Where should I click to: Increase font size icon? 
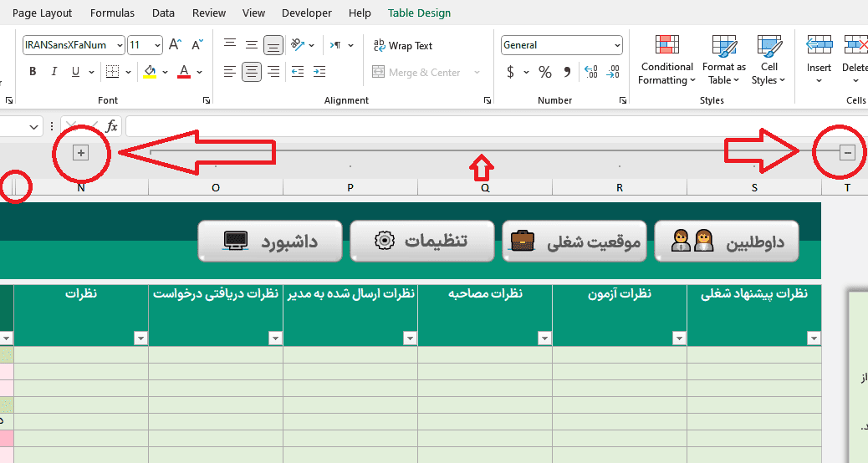(176, 45)
